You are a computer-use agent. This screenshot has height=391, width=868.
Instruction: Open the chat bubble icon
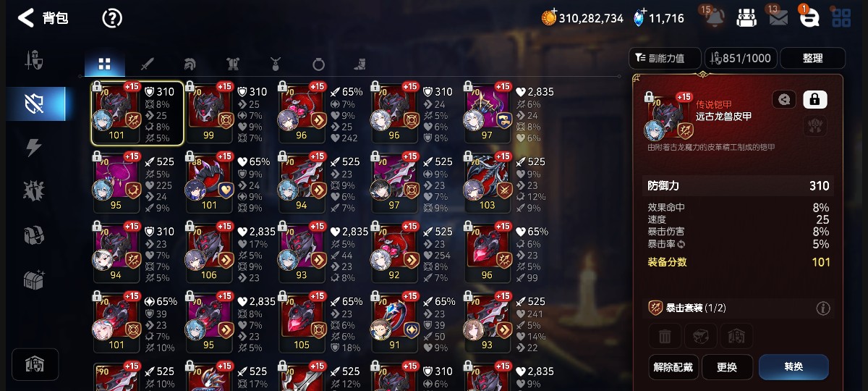pos(809,19)
